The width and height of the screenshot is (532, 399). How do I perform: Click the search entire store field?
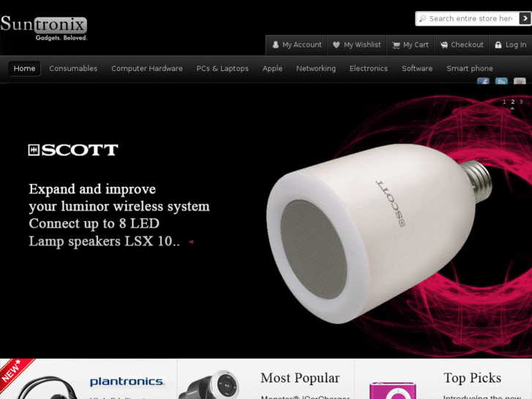(468, 18)
